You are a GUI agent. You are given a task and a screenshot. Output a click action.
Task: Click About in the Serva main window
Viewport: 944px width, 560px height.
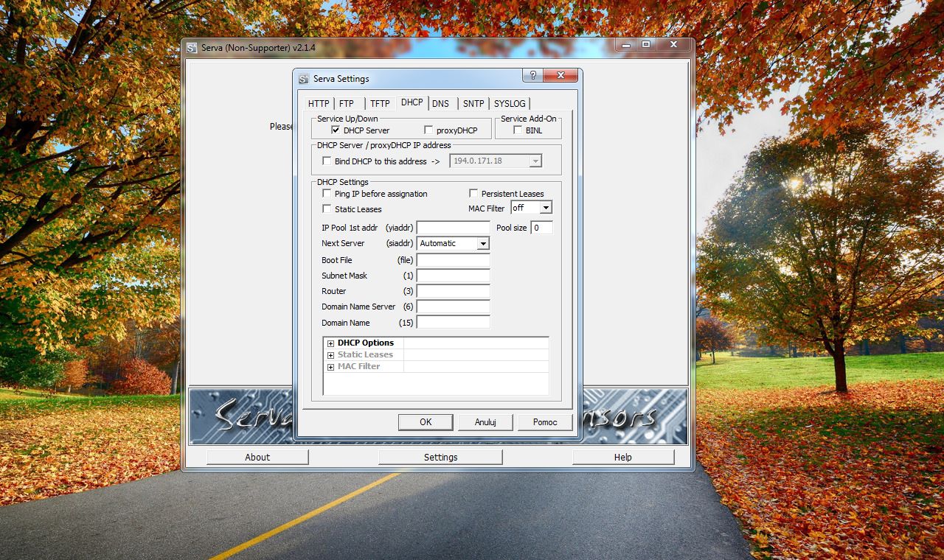click(257, 457)
